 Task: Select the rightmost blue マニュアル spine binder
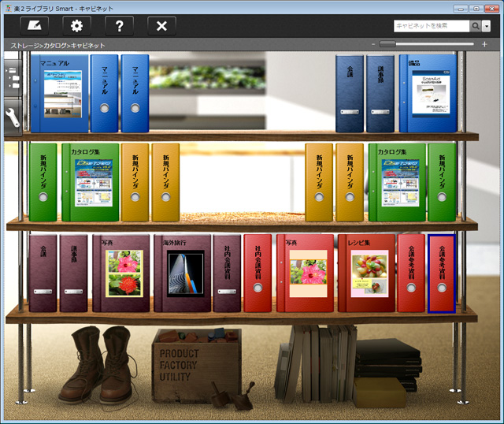(135, 93)
